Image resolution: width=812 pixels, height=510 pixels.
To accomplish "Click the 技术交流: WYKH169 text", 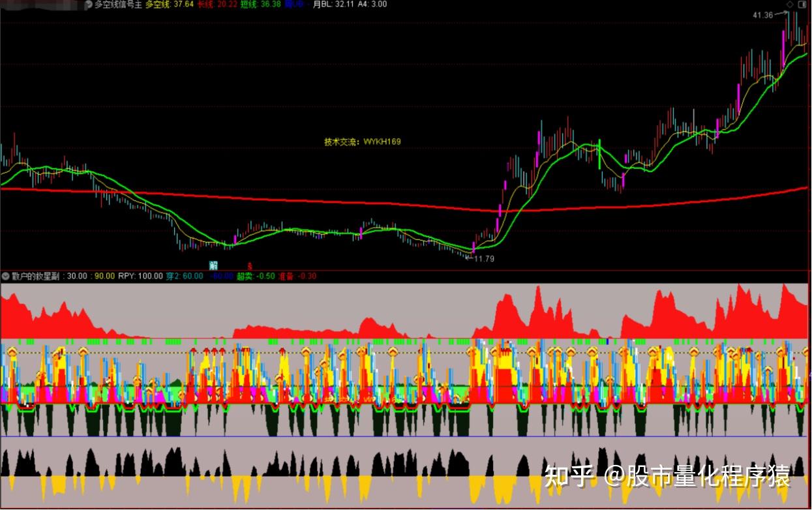I will pyautogui.click(x=363, y=142).
